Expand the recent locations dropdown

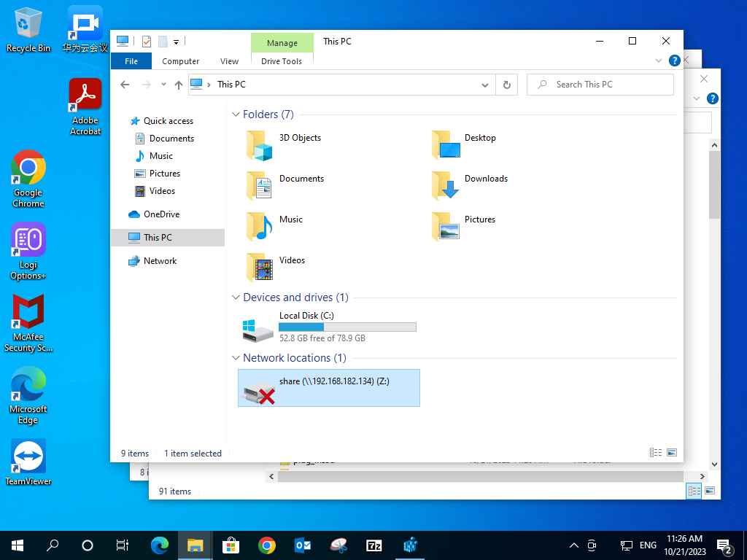coord(163,85)
